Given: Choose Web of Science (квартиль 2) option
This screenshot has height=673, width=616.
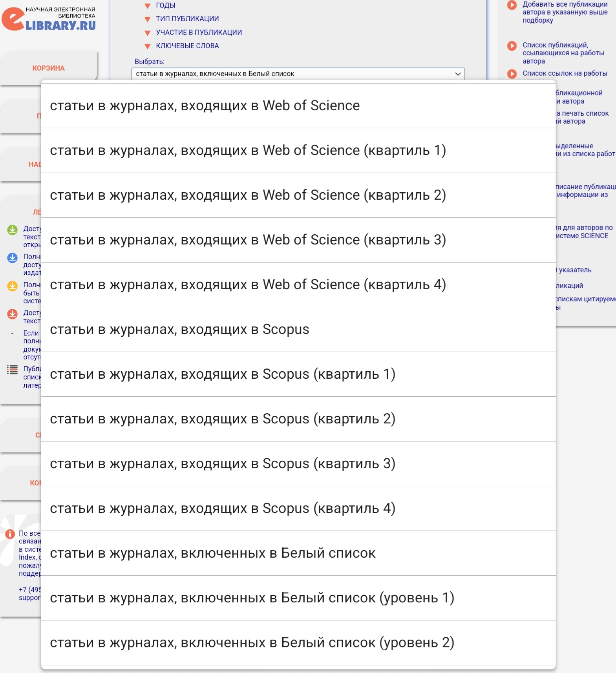Looking at the screenshot, I should tap(298, 195).
